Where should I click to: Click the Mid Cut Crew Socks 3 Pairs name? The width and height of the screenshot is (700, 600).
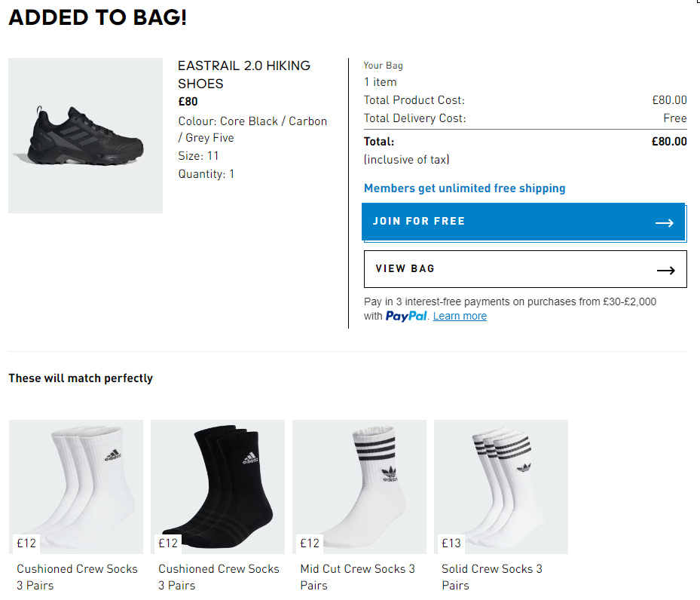[x=357, y=577]
